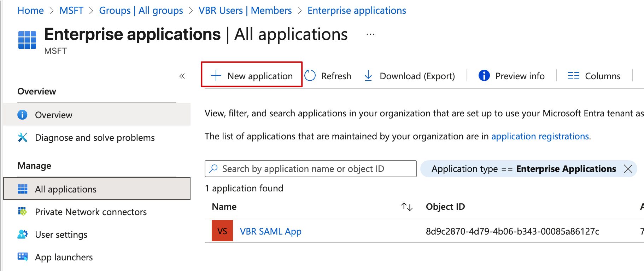Click the Preview info icon
The height and width of the screenshot is (271, 644).
484,76
